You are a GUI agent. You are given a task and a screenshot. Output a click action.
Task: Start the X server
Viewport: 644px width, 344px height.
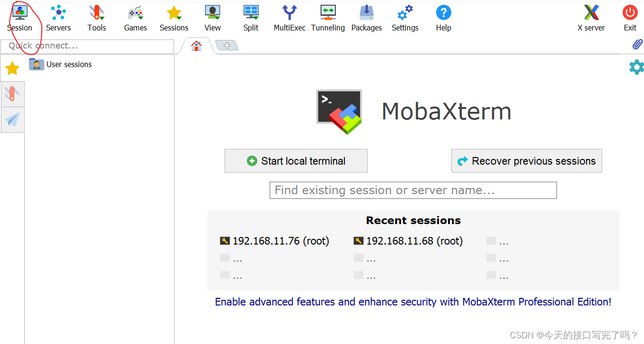[591, 14]
